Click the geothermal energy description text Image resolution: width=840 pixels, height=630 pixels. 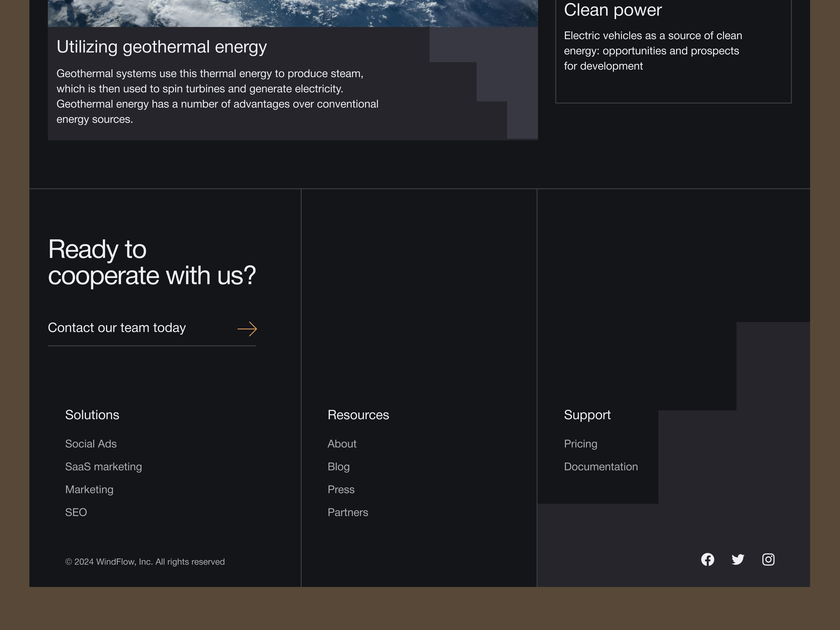pyautogui.click(x=217, y=96)
